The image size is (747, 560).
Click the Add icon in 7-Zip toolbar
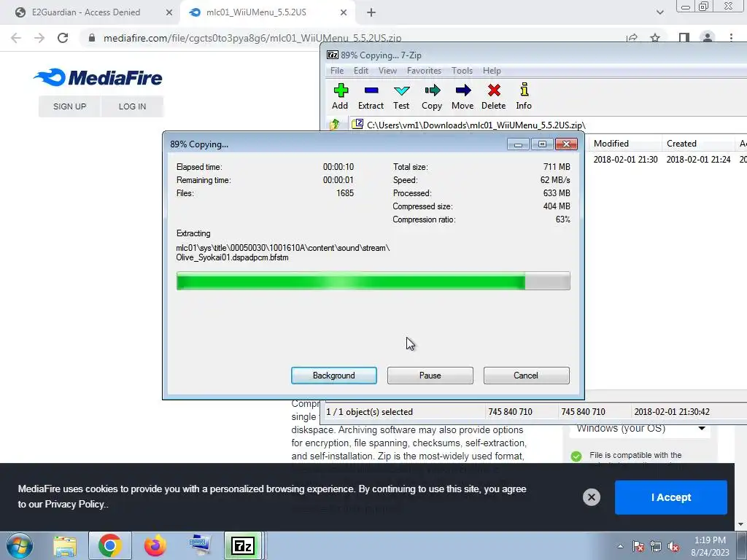[x=340, y=97]
